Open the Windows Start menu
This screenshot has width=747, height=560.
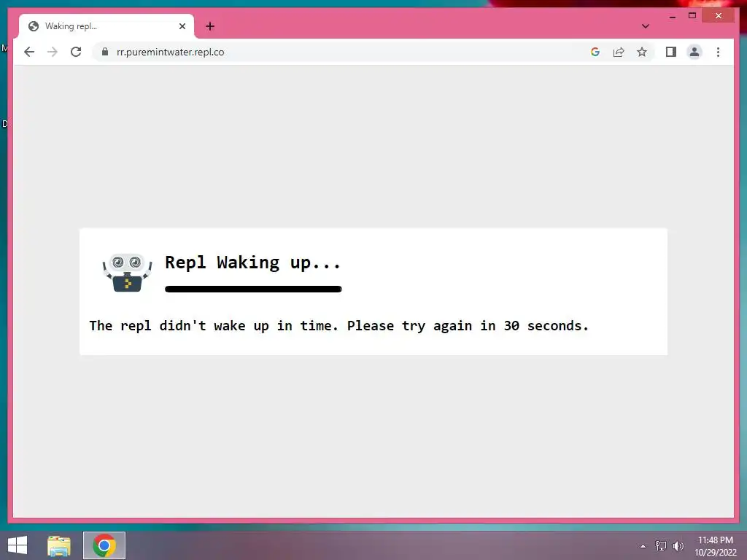[18, 545]
